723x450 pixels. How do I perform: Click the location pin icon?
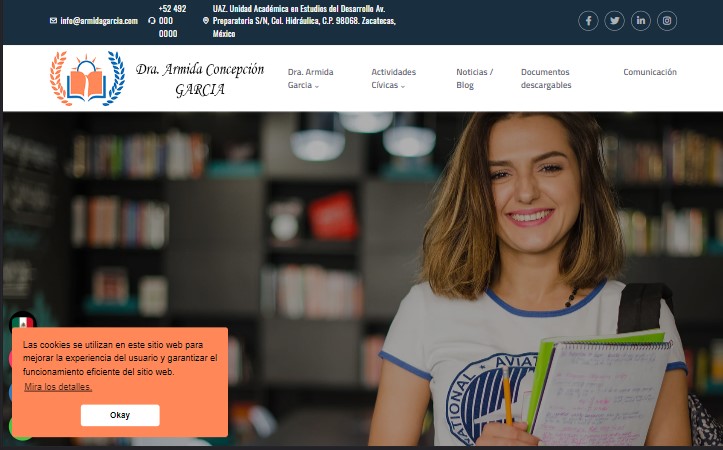tap(206, 20)
